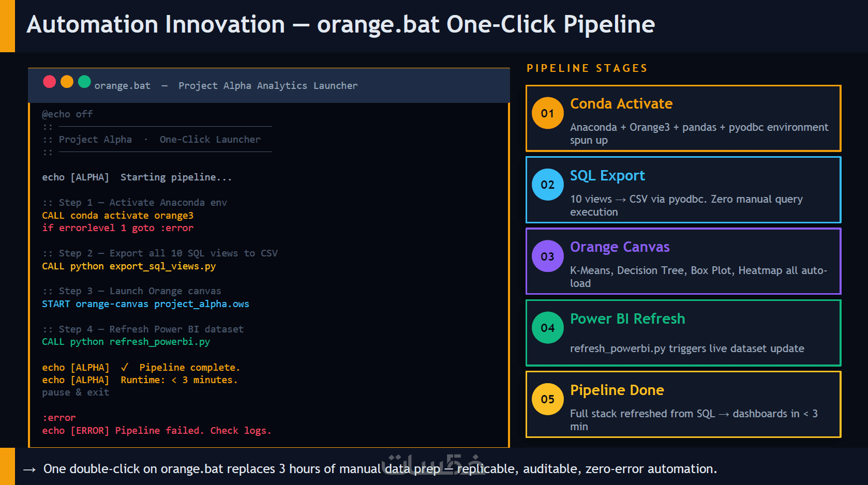The width and height of the screenshot is (868, 485).
Task: Select the 03 badge for Orange Canvas
Action: [548, 256]
